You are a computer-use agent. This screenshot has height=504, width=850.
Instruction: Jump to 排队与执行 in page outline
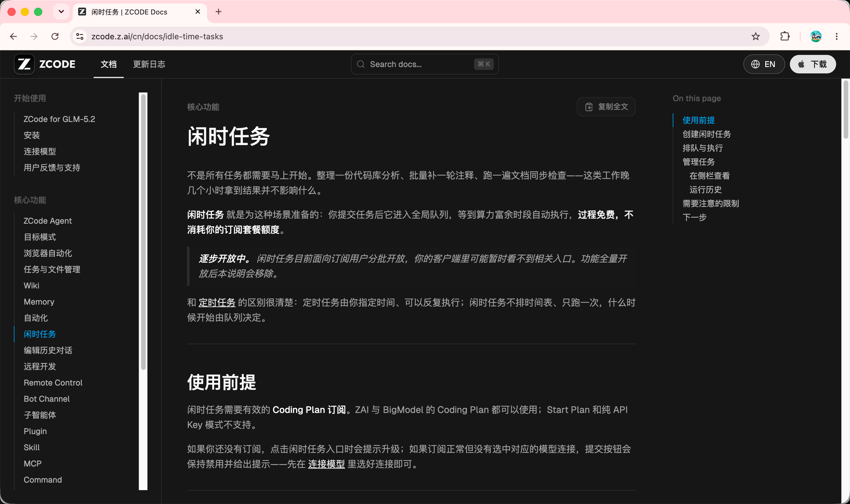703,148
